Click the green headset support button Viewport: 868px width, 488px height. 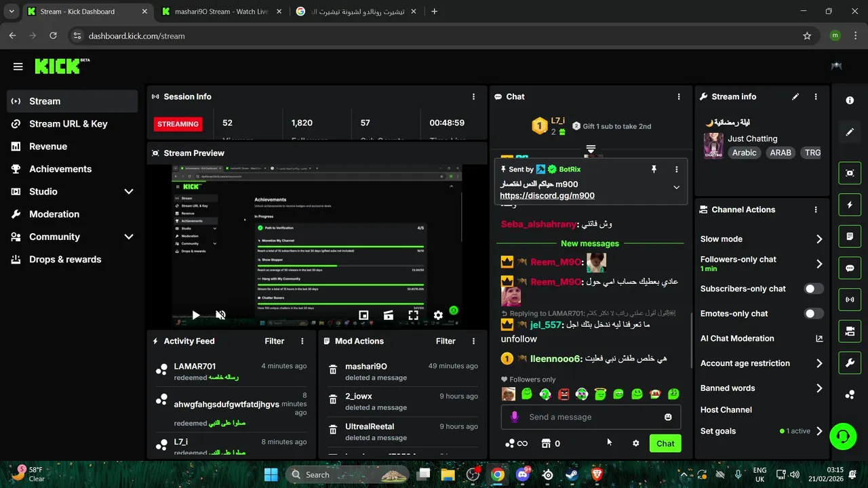(843, 436)
